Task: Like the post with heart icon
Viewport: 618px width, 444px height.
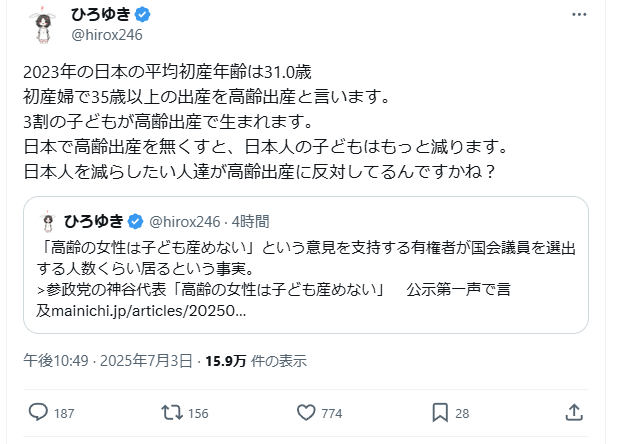Action: click(305, 412)
